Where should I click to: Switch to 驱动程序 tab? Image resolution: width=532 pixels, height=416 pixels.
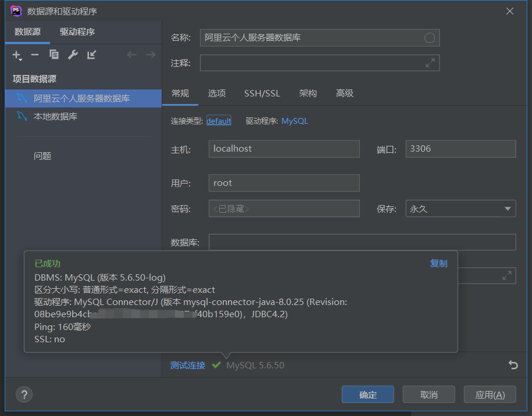77,32
